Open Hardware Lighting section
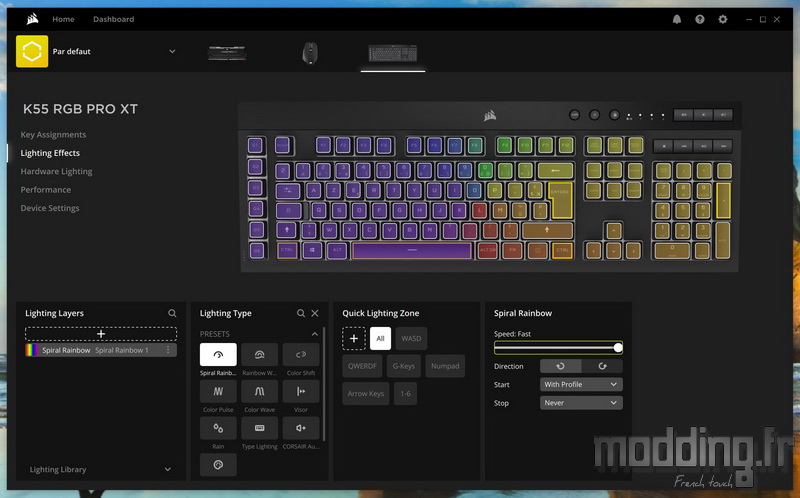This screenshot has height=498, width=800. pos(56,171)
